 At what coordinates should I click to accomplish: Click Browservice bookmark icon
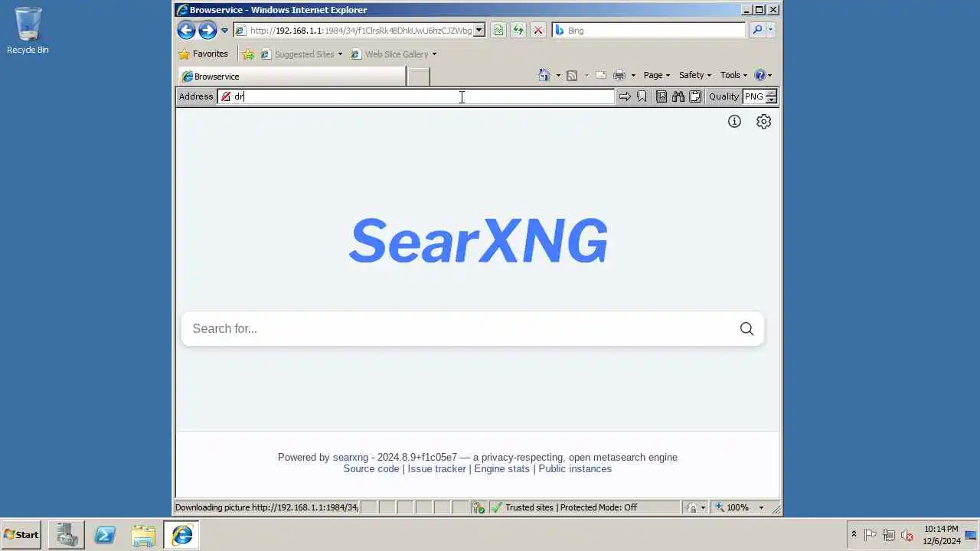pos(642,96)
